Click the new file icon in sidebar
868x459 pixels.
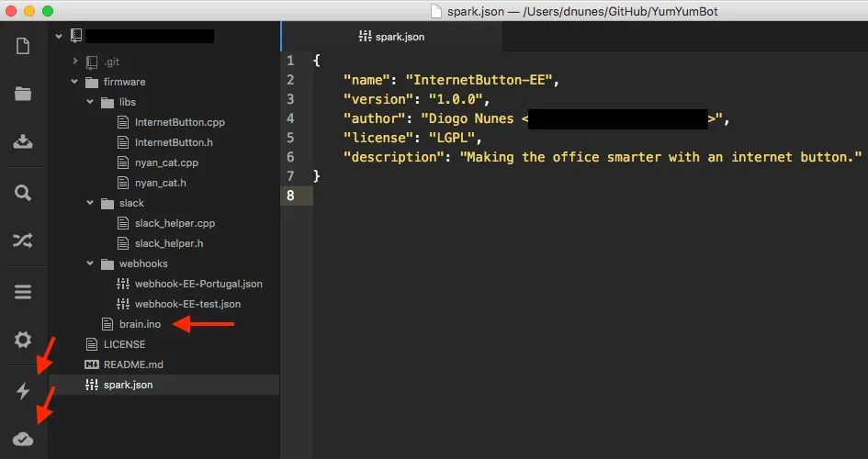tap(23, 47)
